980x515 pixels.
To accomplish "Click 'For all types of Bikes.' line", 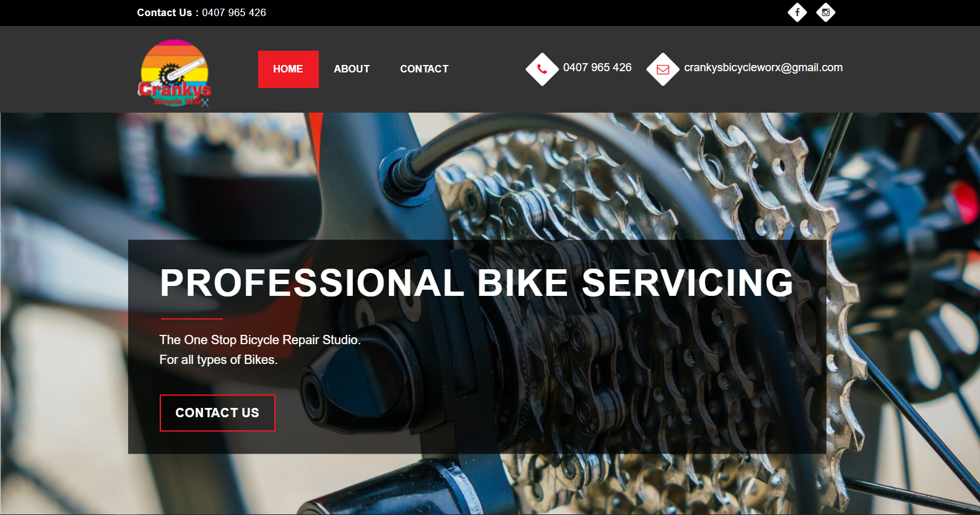I will [219, 360].
